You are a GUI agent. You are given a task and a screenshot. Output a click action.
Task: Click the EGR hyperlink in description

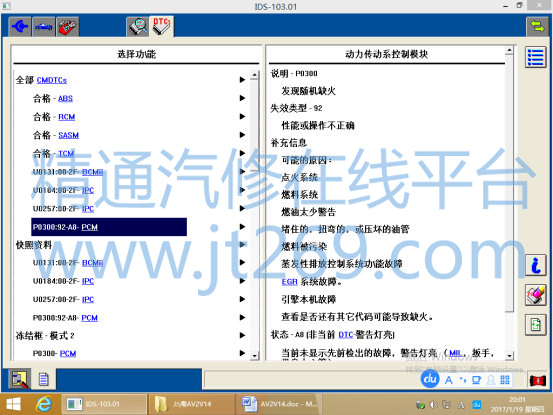pyautogui.click(x=290, y=282)
